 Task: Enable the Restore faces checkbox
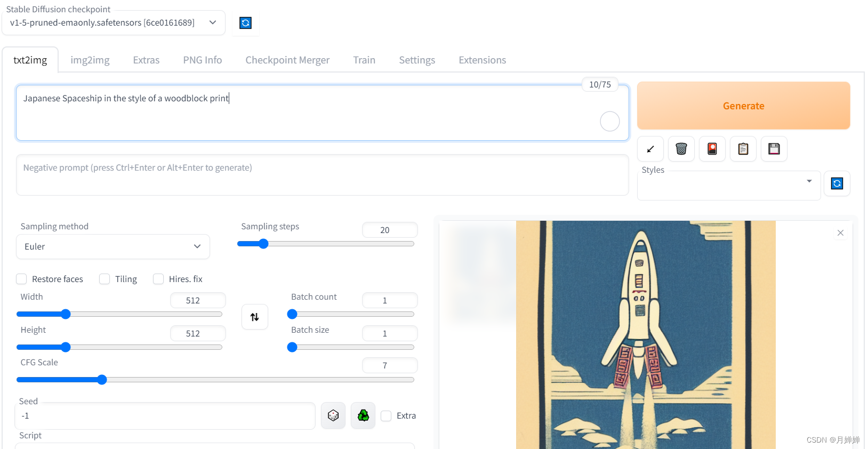click(21, 279)
